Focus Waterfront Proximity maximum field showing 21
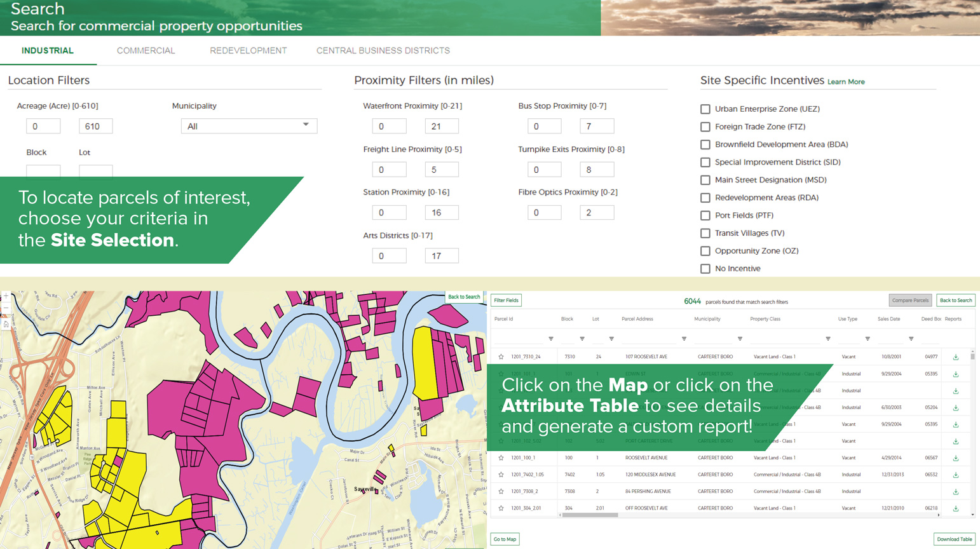980x549 pixels. 442,126
